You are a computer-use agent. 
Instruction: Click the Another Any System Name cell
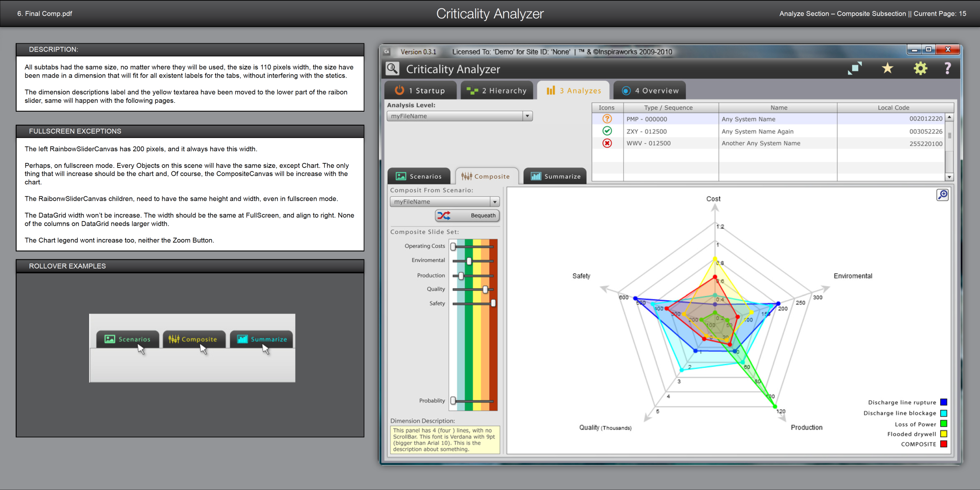[778, 143]
